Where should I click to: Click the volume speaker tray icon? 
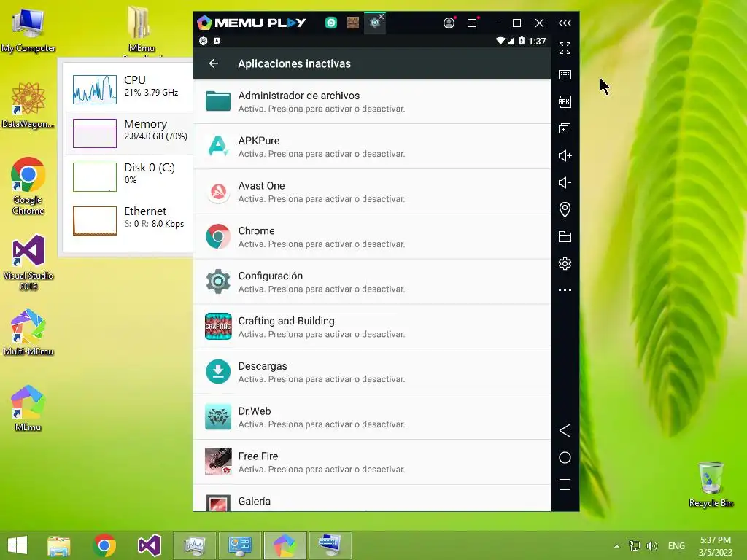[x=651, y=545]
